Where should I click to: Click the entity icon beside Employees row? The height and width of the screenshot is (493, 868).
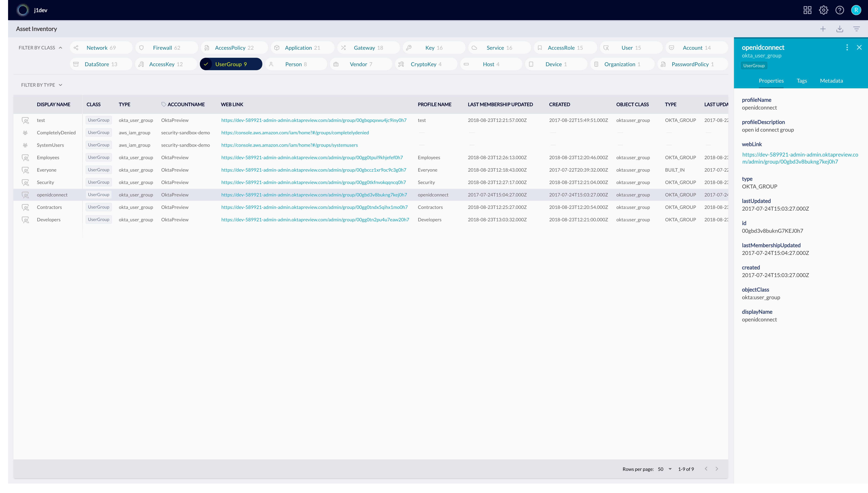pyautogui.click(x=25, y=158)
